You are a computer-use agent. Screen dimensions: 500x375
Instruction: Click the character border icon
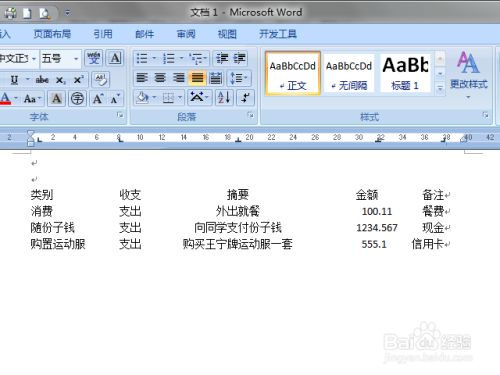(x=115, y=58)
